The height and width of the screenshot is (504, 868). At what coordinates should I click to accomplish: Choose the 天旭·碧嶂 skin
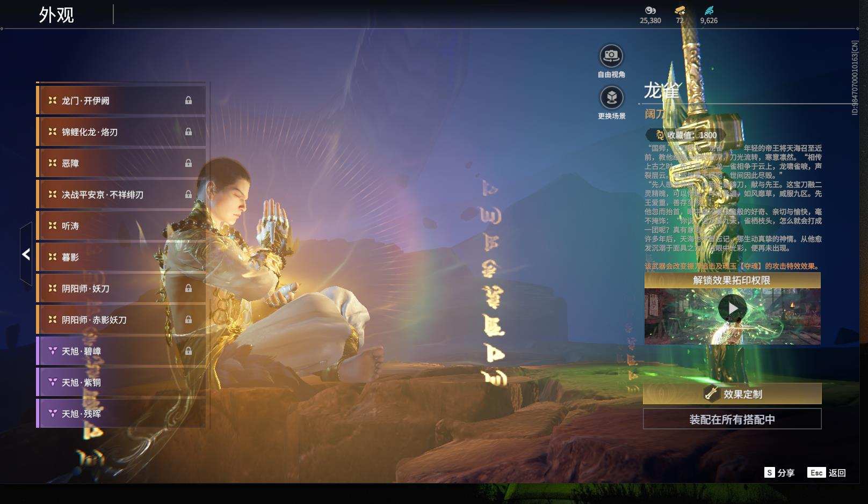coord(121,351)
